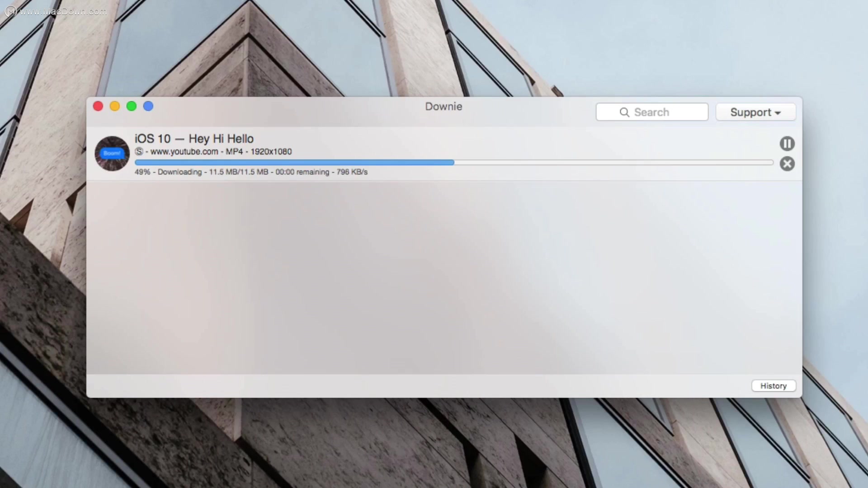Click the postprocessing icon before www.youtube.com
This screenshot has width=868, height=488.
[x=139, y=151]
